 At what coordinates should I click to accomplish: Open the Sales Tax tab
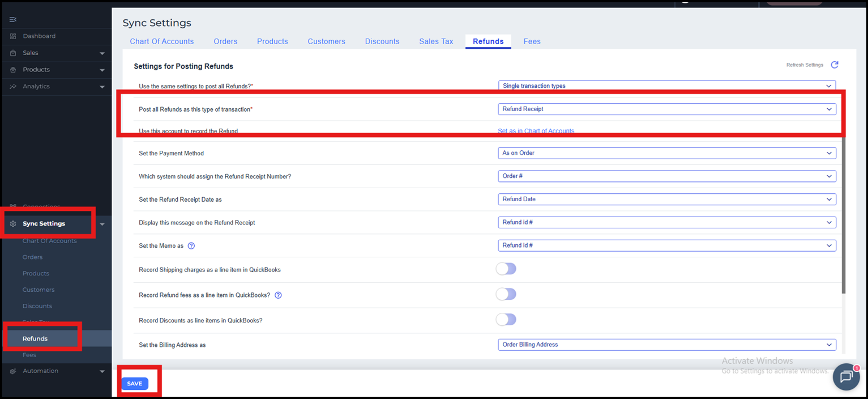436,41
